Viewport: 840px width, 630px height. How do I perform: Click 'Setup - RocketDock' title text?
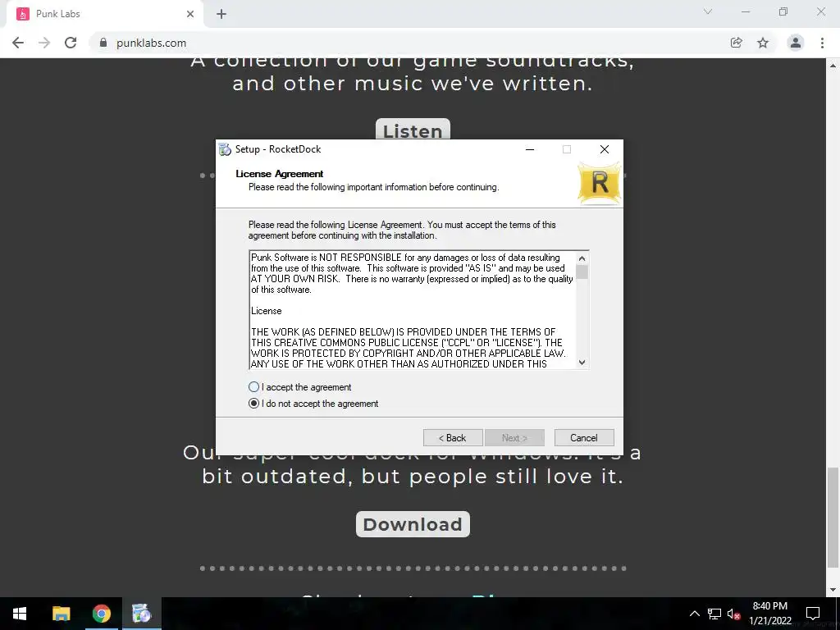pyautogui.click(x=278, y=149)
